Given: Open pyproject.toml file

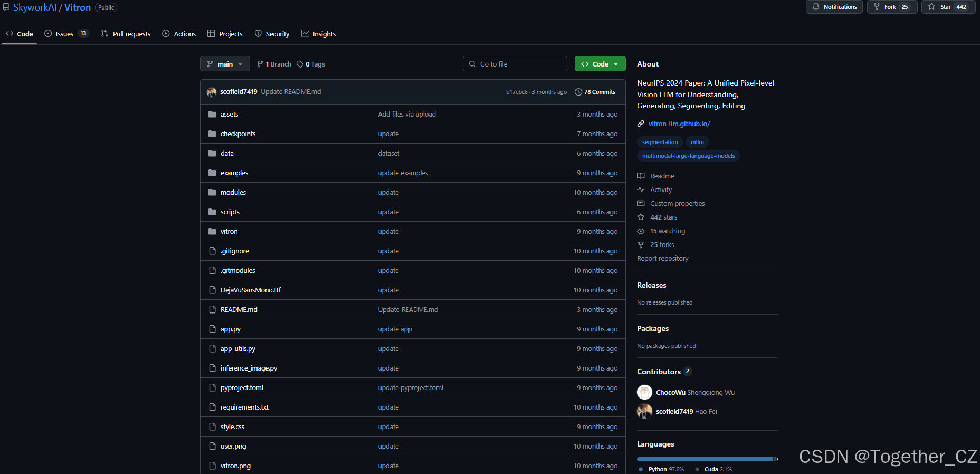Looking at the screenshot, I should pyautogui.click(x=242, y=388).
